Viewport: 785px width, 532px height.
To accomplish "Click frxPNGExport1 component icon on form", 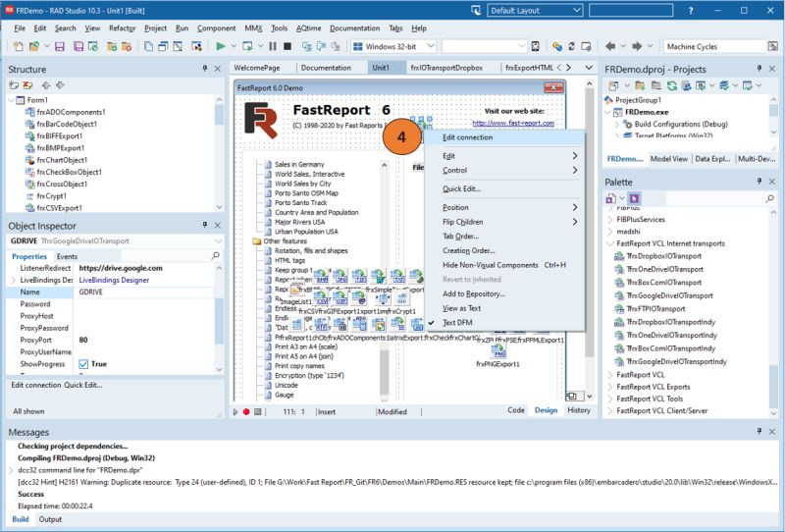I will (x=497, y=351).
